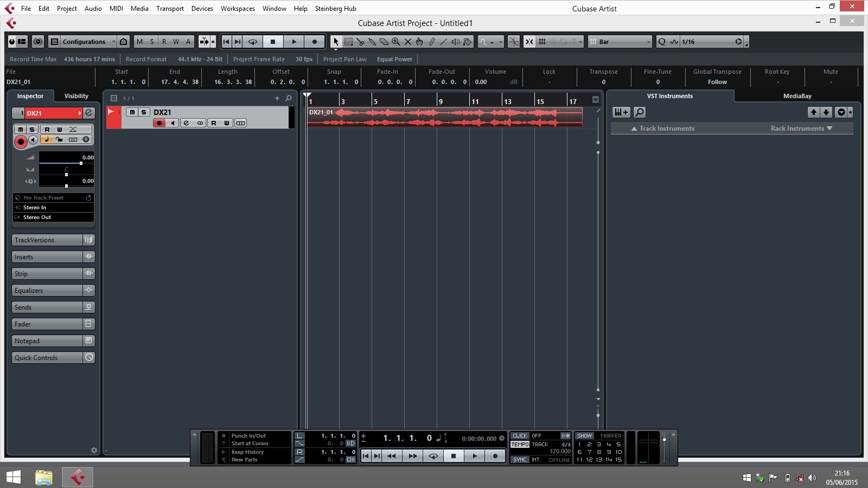Open the VST Instruments search icon
Screen dimensions: 868x488
640,112
